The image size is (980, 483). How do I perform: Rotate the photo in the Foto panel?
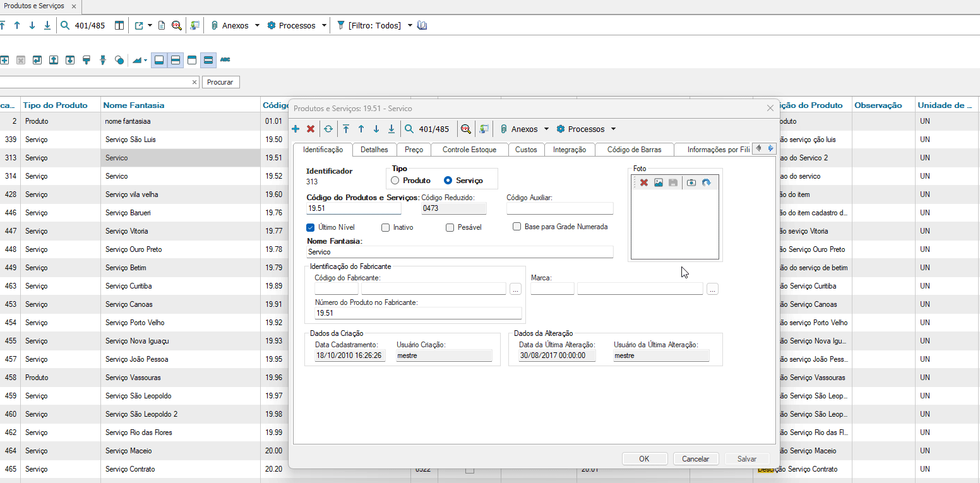coord(706,182)
